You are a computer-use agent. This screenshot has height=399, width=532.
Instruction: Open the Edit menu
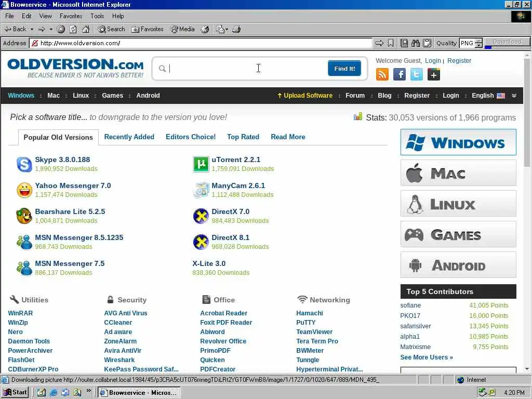[x=26, y=16]
